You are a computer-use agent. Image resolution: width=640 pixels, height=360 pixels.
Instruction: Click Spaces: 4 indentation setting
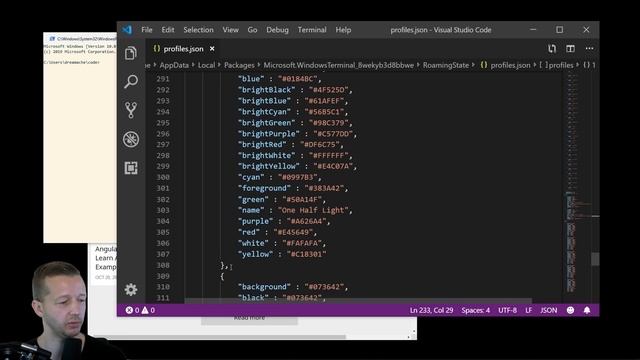(476, 310)
